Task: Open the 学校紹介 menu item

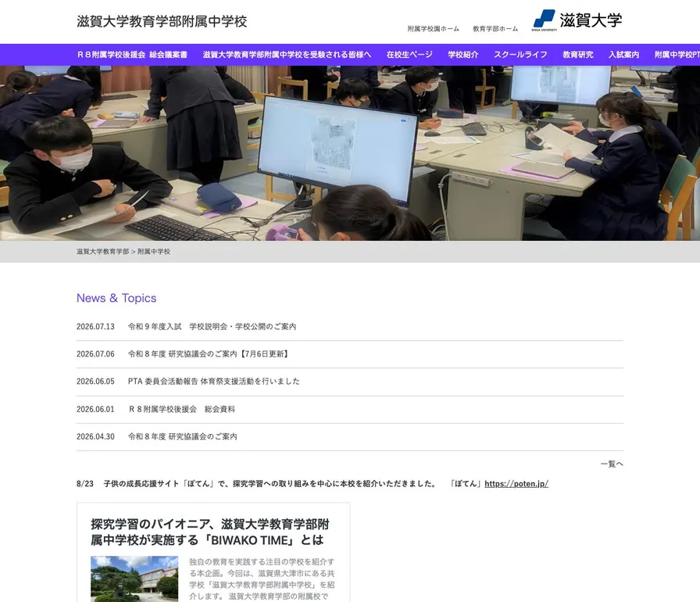Action: [463, 55]
